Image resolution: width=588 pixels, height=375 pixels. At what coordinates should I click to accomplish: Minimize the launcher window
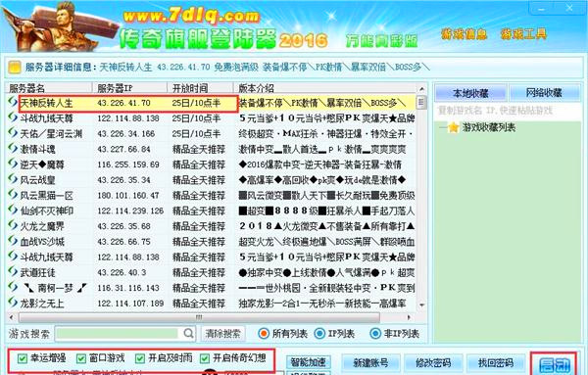(x=542, y=8)
